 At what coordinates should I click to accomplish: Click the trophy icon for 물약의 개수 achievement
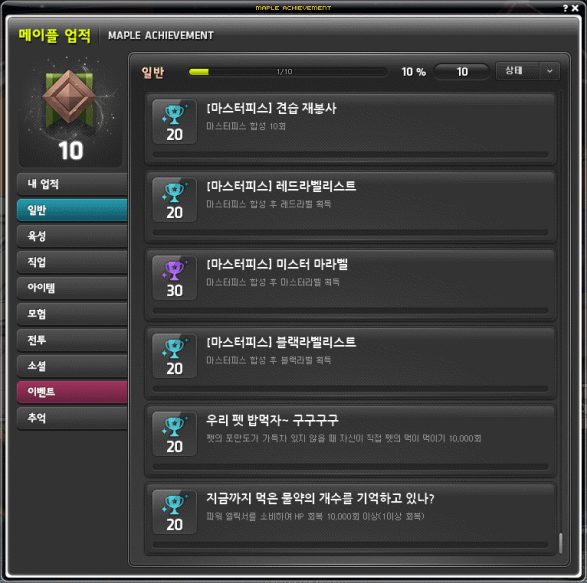pos(174,504)
